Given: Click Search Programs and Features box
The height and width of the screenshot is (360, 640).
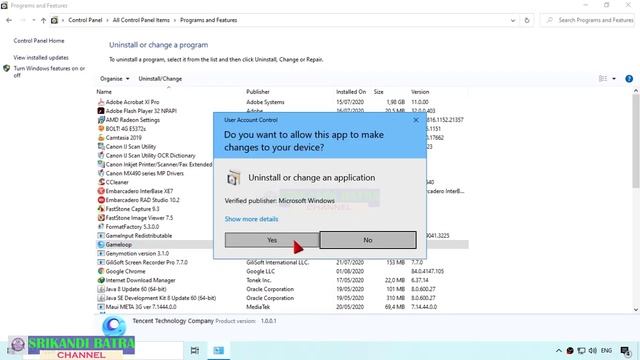Looking at the screenshot, I should coord(589,20).
